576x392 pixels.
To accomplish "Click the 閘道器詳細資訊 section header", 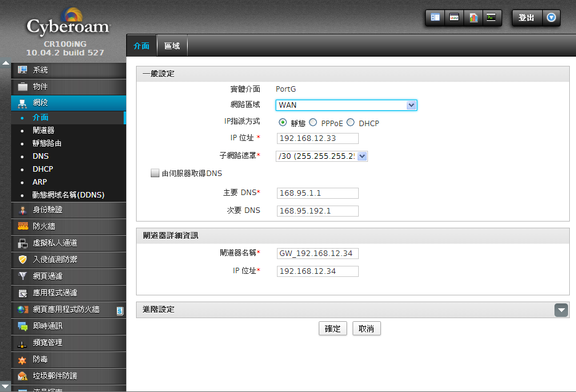I will pyautogui.click(x=353, y=236).
